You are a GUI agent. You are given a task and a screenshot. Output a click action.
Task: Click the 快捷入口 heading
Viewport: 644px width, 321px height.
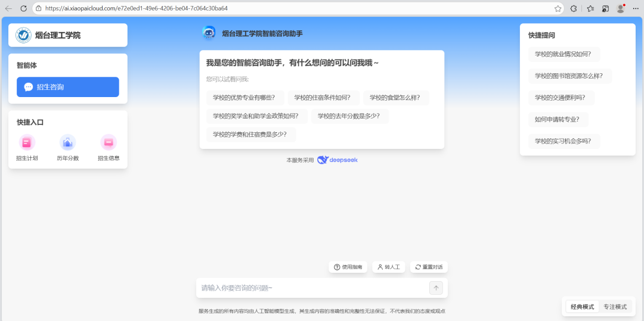30,122
